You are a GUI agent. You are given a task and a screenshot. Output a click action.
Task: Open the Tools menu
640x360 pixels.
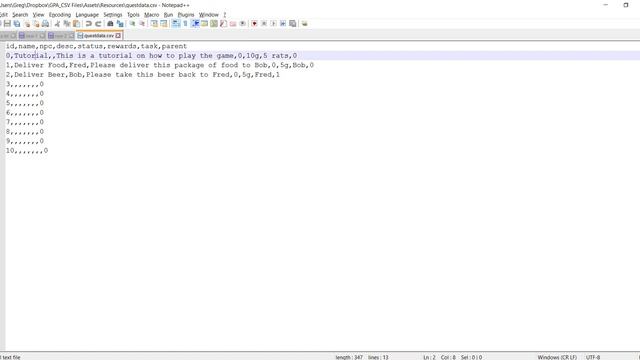pos(133,15)
